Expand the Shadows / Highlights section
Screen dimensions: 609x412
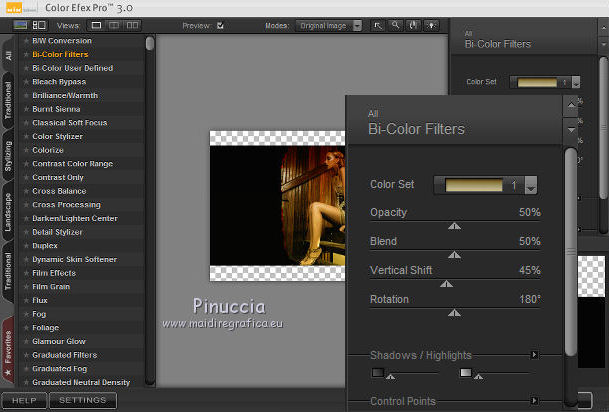[x=535, y=355]
